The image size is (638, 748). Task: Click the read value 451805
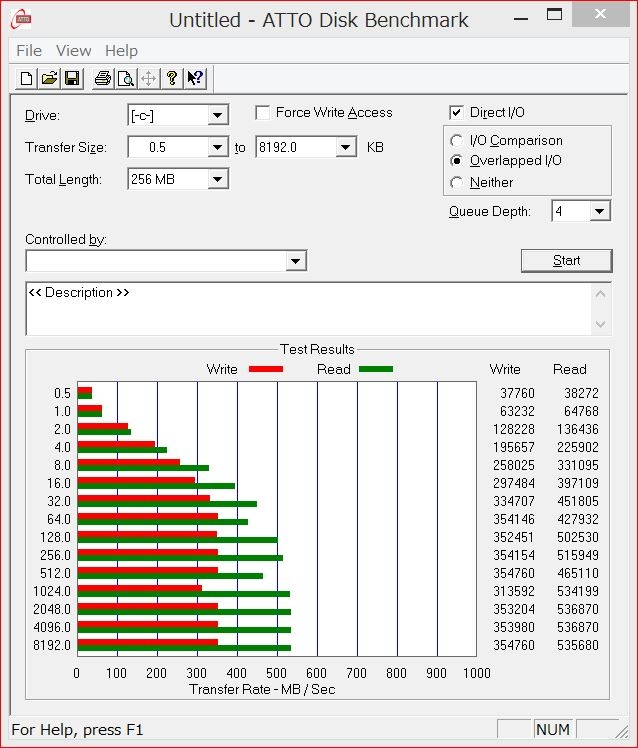click(x=578, y=501)
